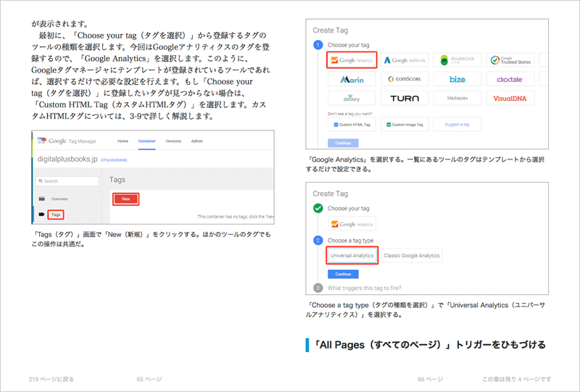
Task: Go back via '219 ページに戻る' link
Action: click(x=51, y=379)
